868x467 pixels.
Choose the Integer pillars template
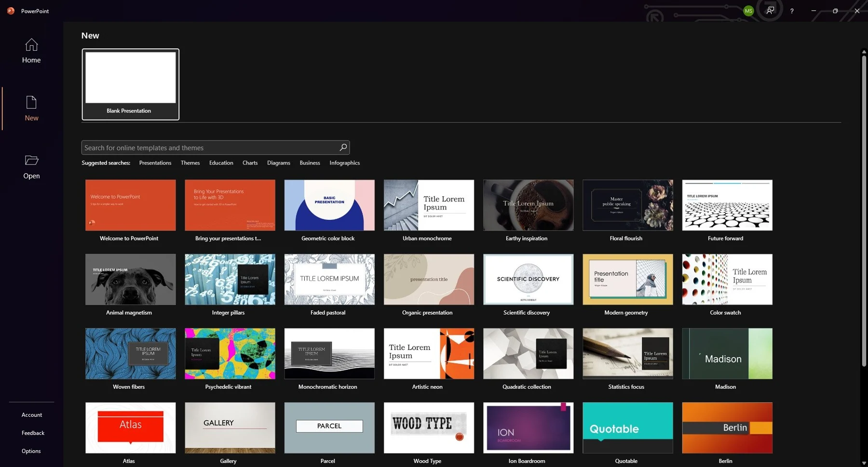click(230, 285)
